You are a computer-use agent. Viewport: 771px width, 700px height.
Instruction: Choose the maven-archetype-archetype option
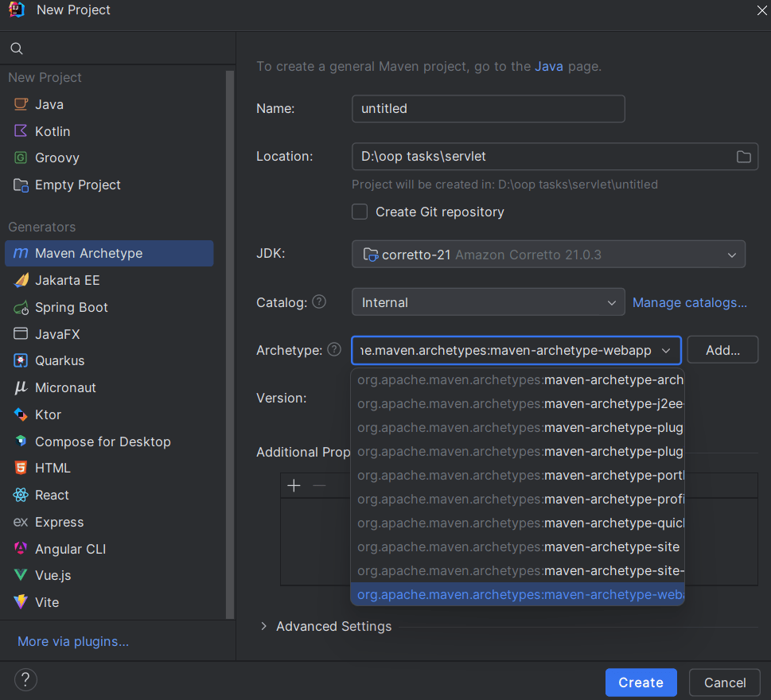pyautogui.click(x=518, y=380)
